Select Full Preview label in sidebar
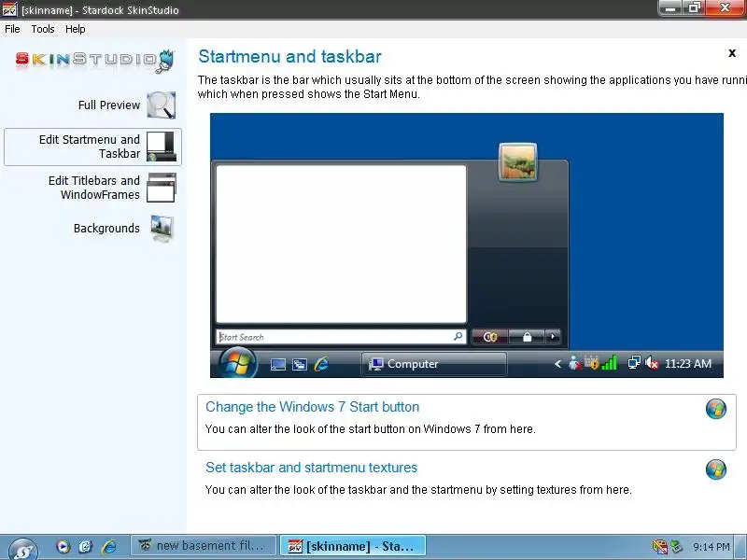Screen dimensions: 747x560 (109, 105)
